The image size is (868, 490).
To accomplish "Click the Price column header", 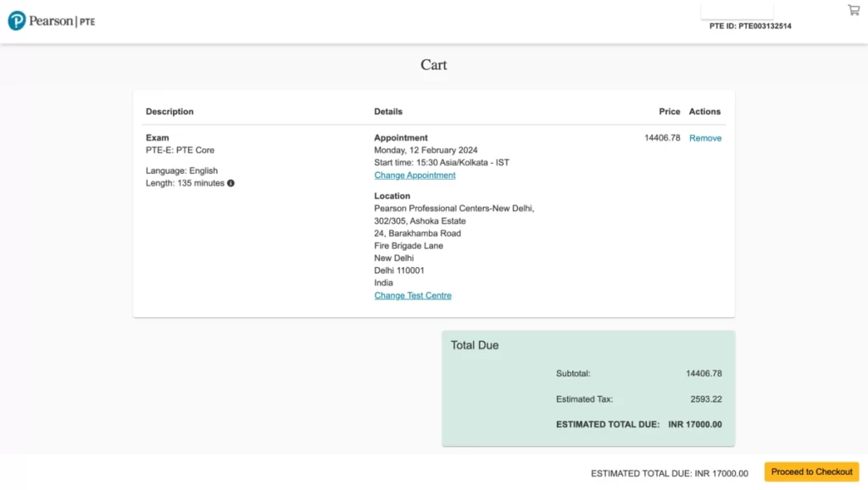I will [670, 112].
